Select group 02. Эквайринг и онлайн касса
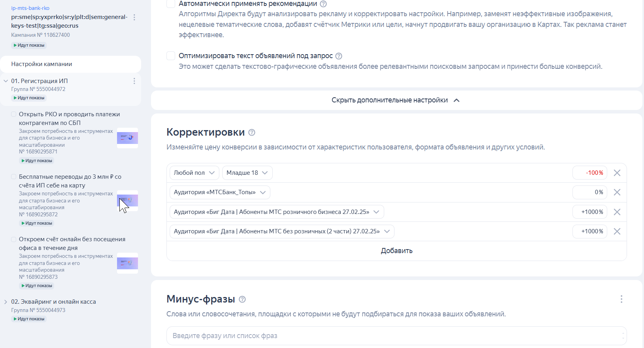The height and width of the screenshot is (348, 644). click(x=53, y=302)
